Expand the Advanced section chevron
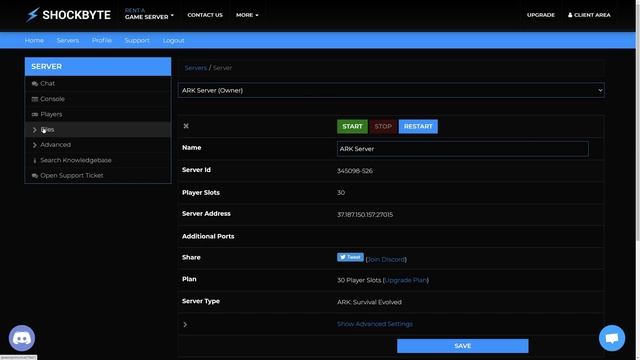 (35, 145)
